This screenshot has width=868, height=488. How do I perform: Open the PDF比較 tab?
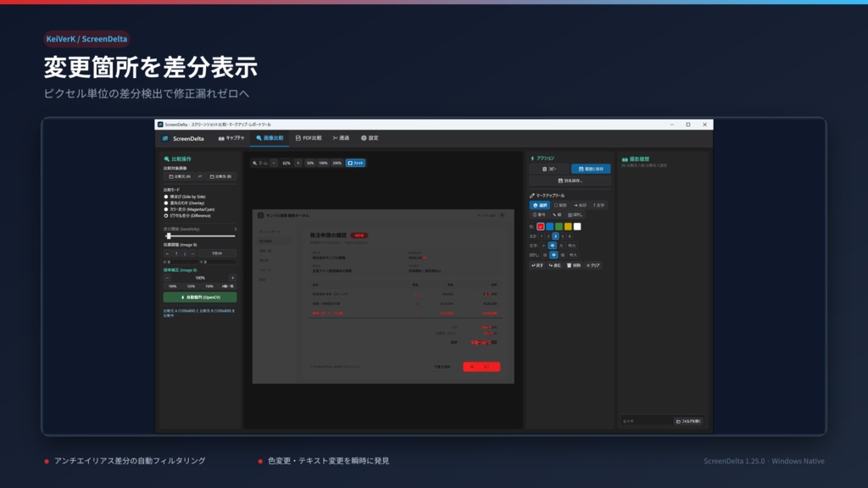pos(309,138)
